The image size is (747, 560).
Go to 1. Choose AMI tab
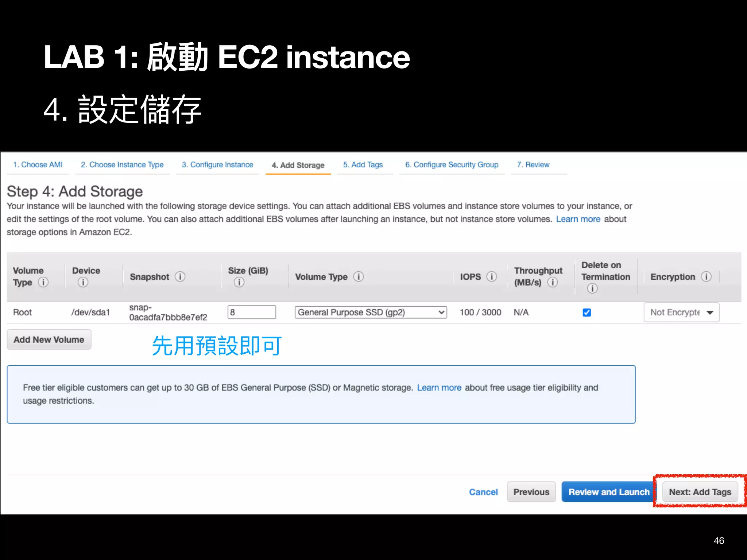(x=38, y=165)
